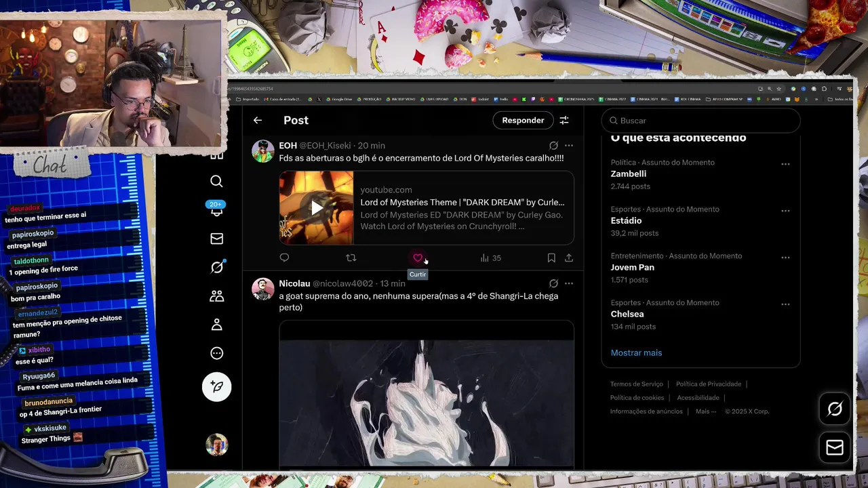Open 'Informações de anúncios' footer link
The image size is (868, 488).
[x=646, y=411]
